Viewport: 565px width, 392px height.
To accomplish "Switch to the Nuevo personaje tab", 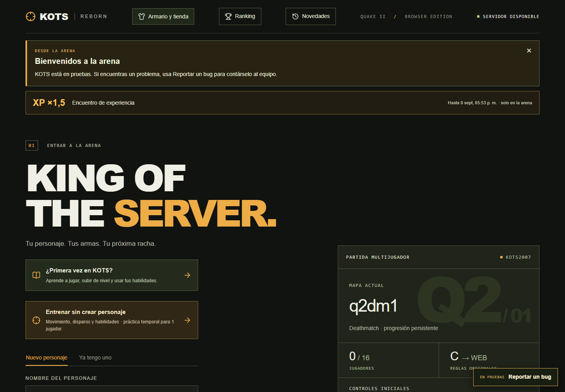I will (x=47, y=358).
